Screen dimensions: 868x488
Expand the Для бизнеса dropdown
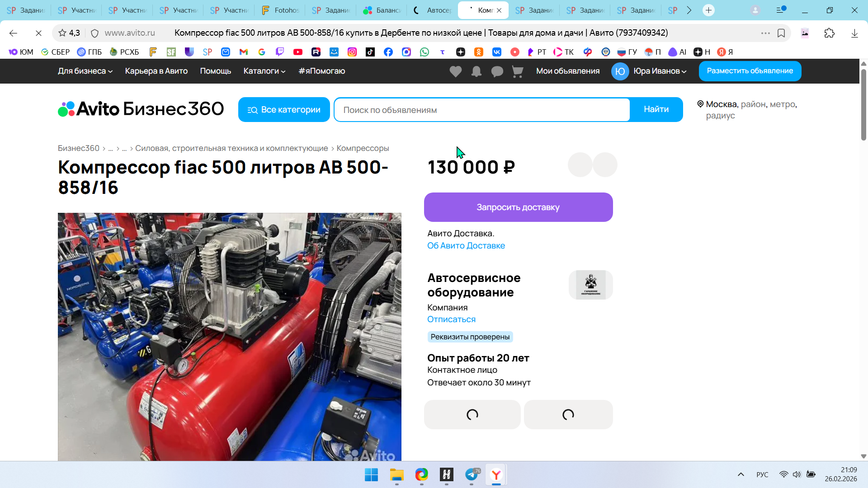tap(85, 71)
